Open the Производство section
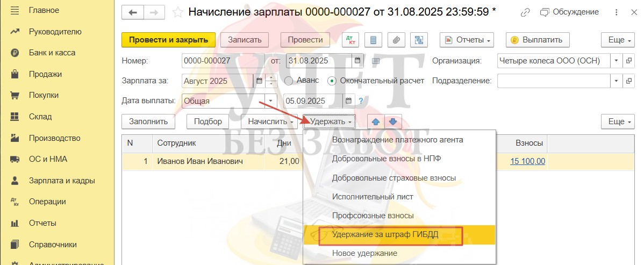This screenshot has height=265, width=644. coord(55,138)
